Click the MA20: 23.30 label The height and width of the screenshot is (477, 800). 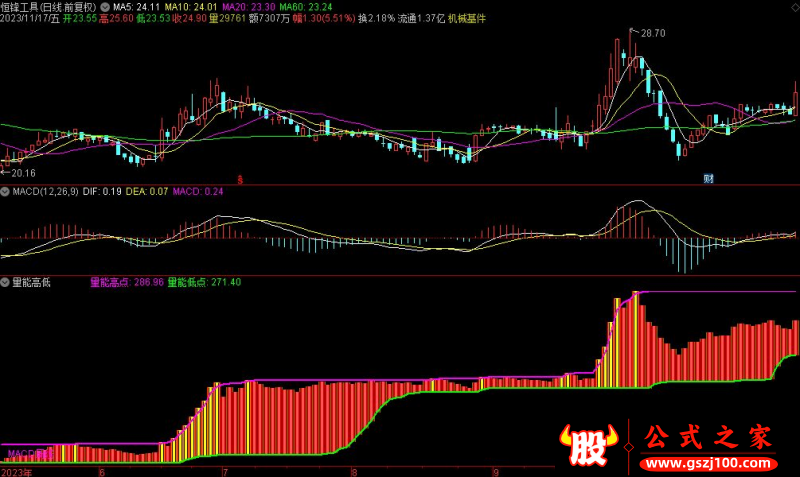(x=248, y=7)
